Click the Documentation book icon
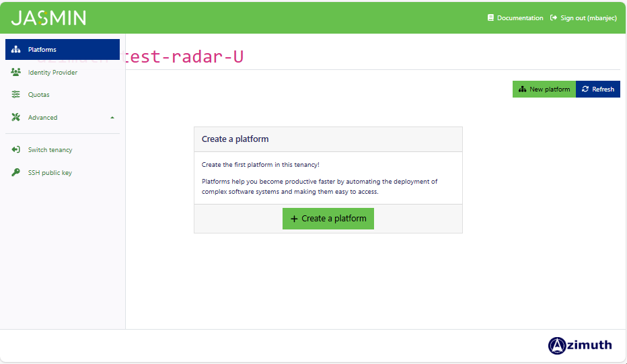Image resolution: width=627 pixels, height=364 pixels. pos(491,18)
